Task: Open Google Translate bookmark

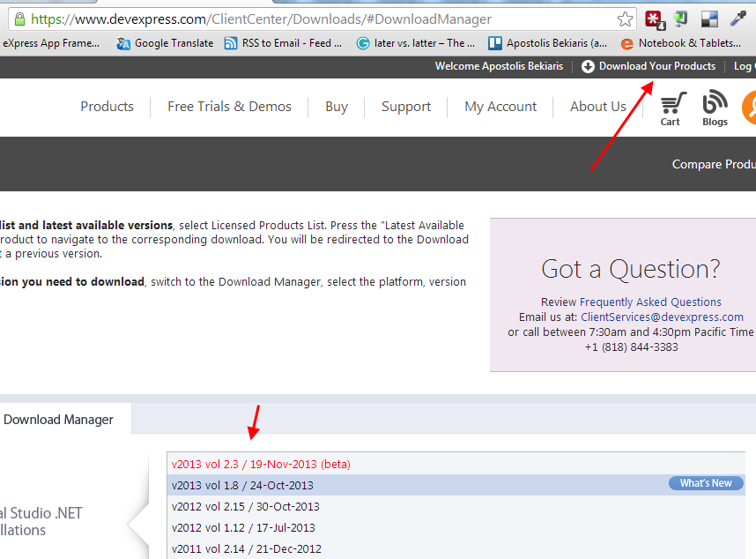Action: [165, 43]
